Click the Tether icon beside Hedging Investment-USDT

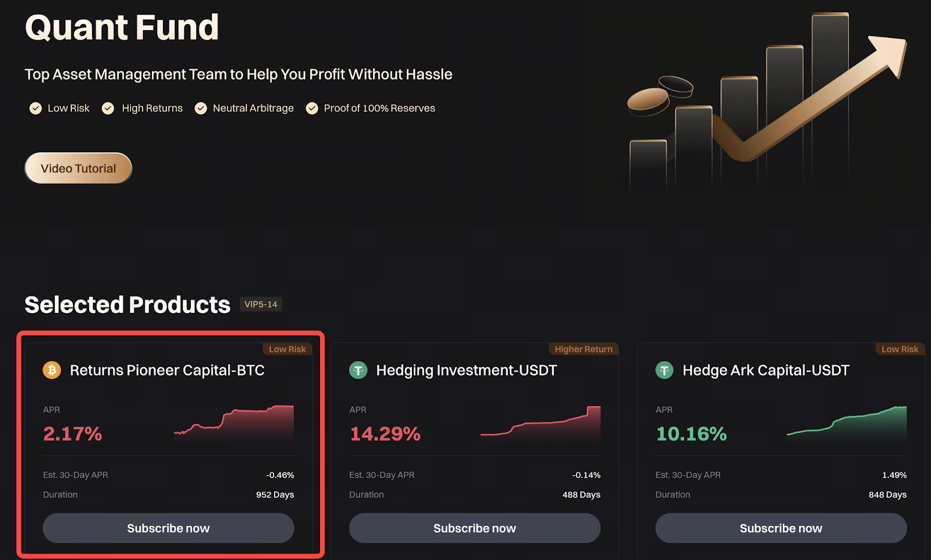click(x=358, y=370)
